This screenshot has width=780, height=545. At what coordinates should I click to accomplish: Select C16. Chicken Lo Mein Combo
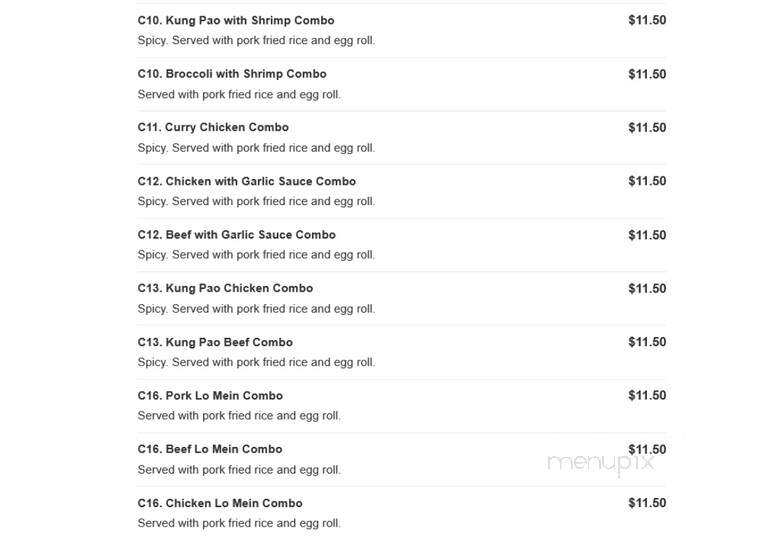point(220,503)
